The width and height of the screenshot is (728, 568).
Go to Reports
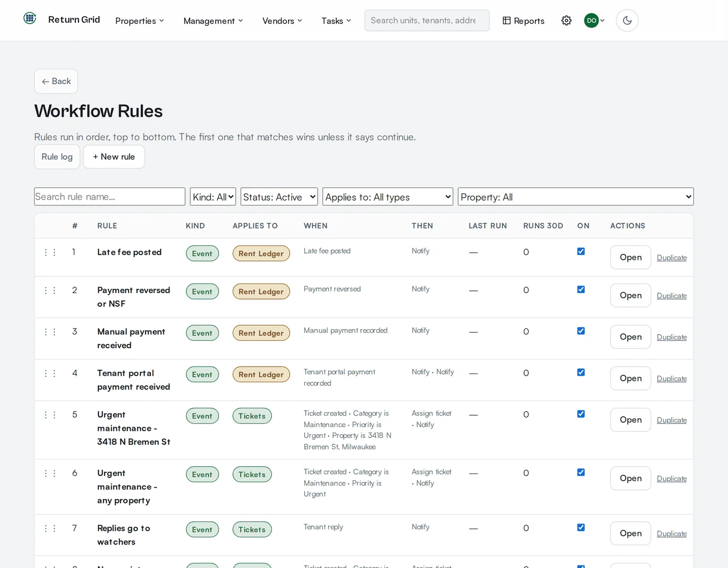(x=524, y=21)
